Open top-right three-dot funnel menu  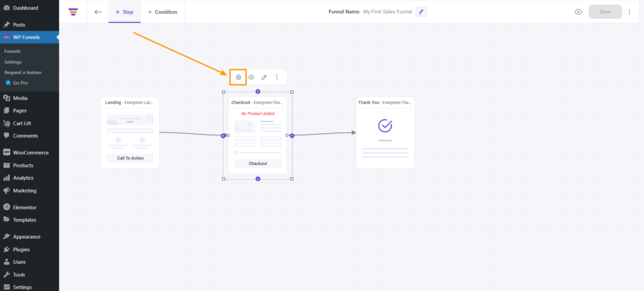pyautogui.click(x=630, y=12)
